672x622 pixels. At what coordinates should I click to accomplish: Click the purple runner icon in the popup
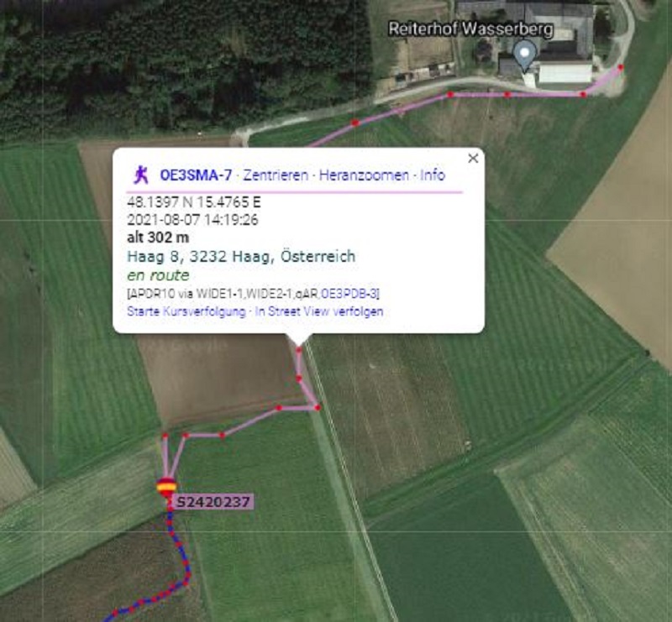click(141, 175)
